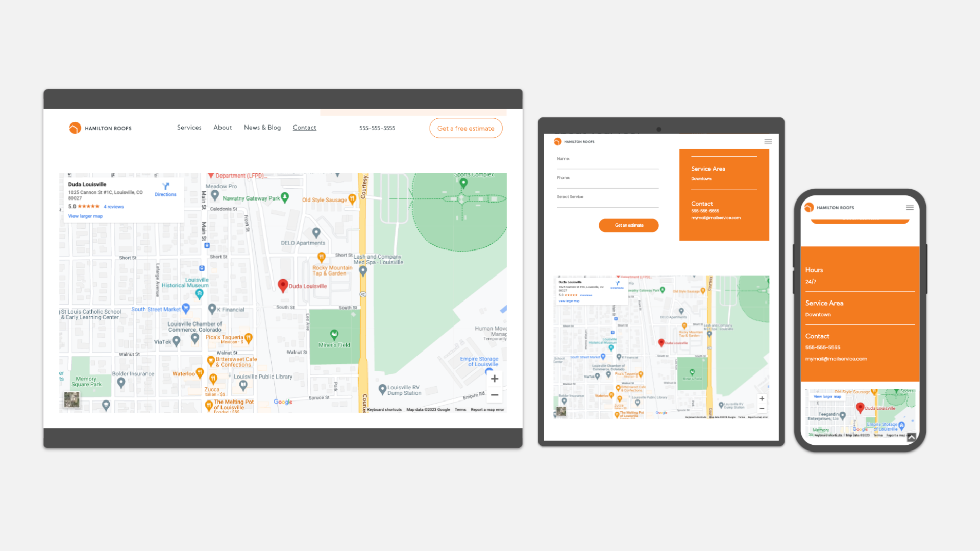Click the Hamilton Roofs logo icon
The image size is (980, 551).
pyautogui.click(x=75, y=128)
